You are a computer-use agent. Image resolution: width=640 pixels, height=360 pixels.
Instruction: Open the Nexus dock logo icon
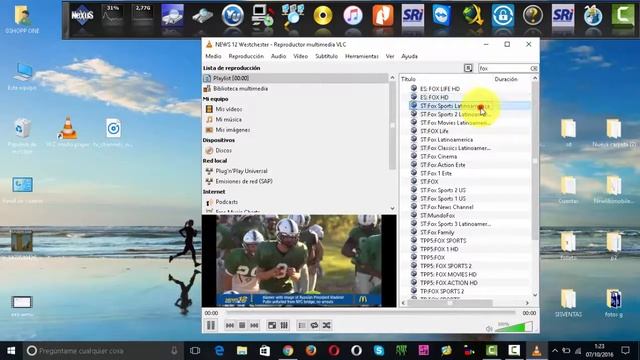(82, 16)
